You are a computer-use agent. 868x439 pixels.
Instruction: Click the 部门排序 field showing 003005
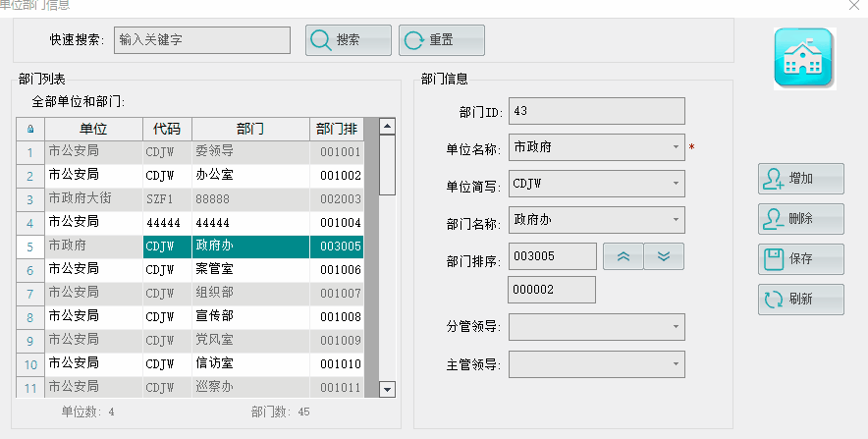(553, 256)
